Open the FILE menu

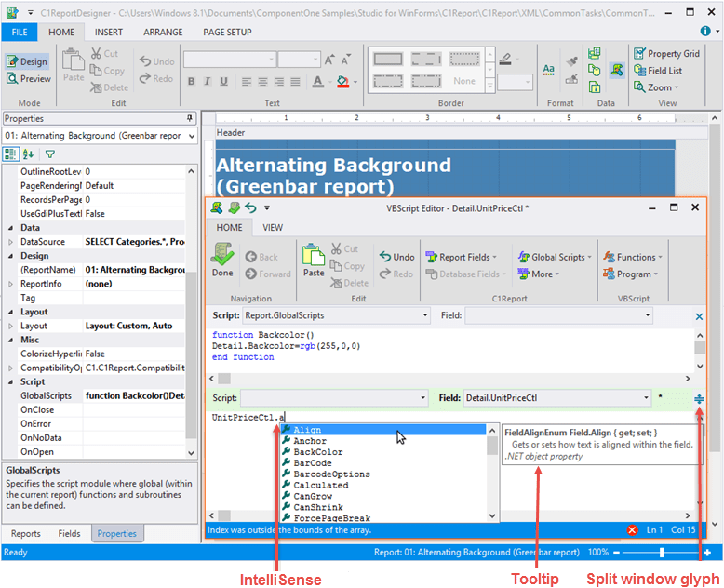20,33
